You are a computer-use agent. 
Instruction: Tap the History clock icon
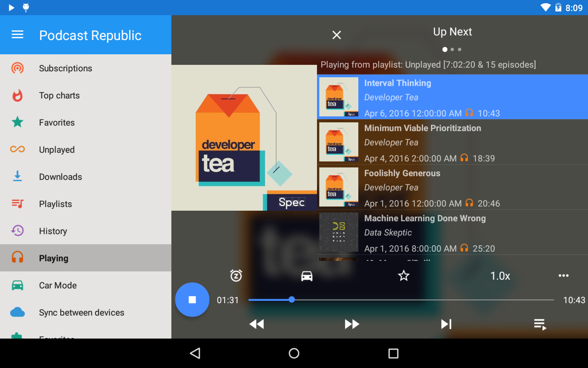tap(17, 231)
